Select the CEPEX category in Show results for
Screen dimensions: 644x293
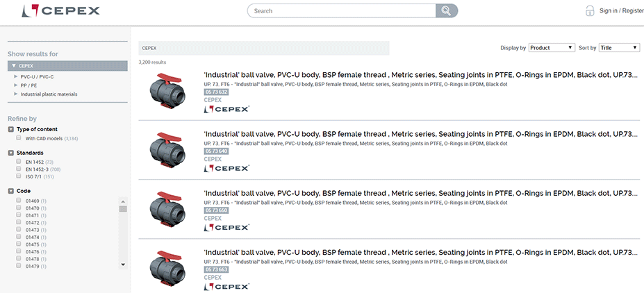[x=68, y=66]
